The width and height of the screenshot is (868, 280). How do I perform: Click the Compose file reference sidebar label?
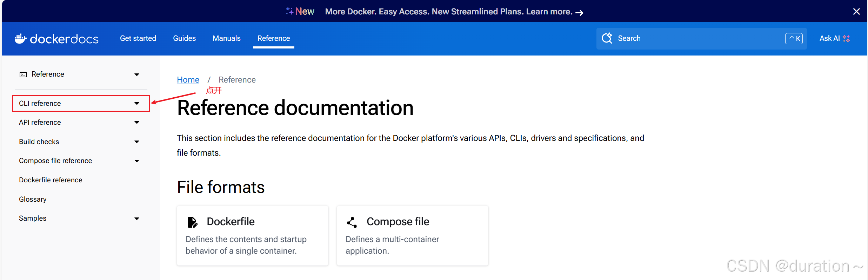point(55,161)
